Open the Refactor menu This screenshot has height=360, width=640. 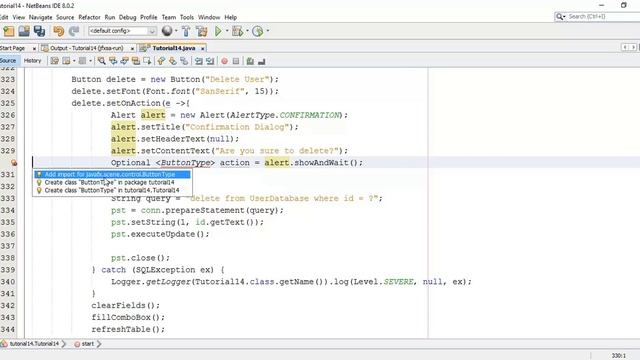pos(89,17)
